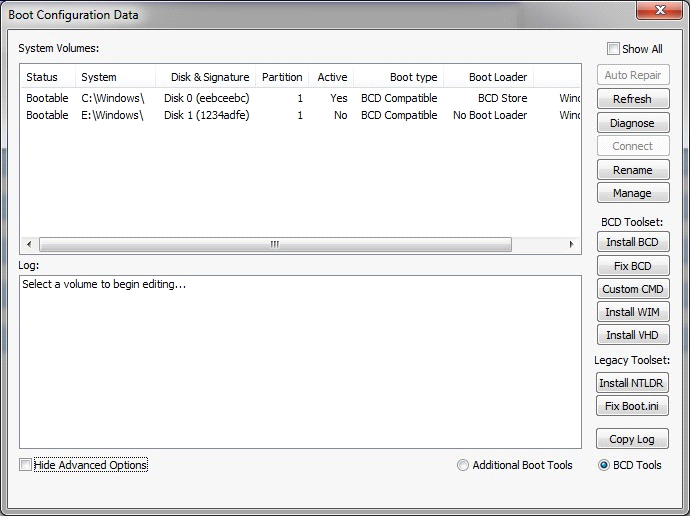Select the C:\Windows\ volume row
The image size is (692, 517).
[x=300, y=98]
